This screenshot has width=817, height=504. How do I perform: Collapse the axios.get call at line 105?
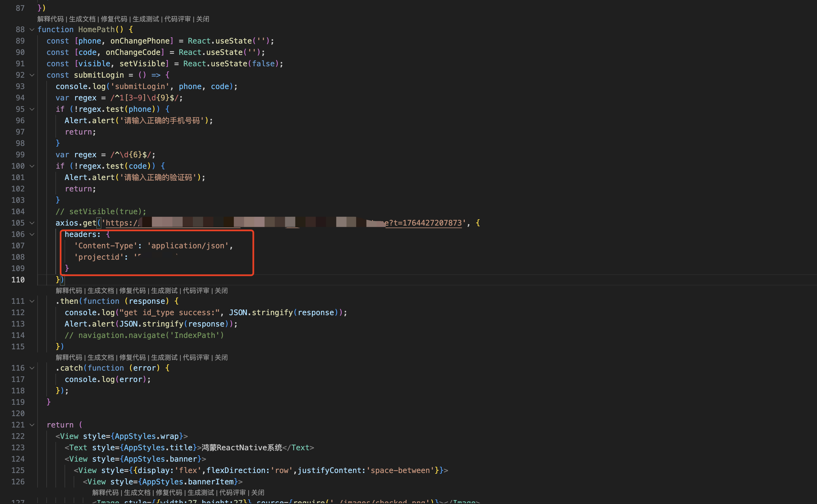click(32, 223)
